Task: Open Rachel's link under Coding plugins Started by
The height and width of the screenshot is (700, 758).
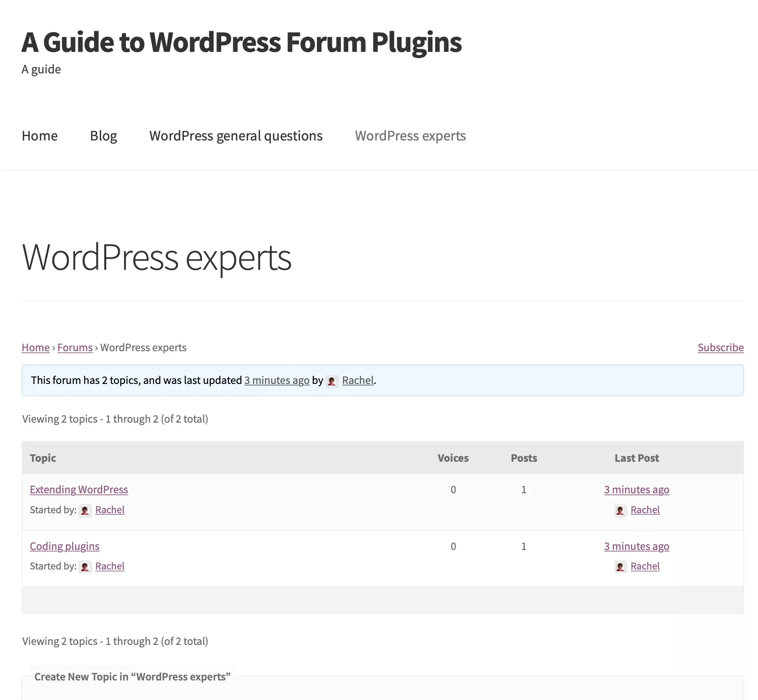Action: tap(110, 566)
